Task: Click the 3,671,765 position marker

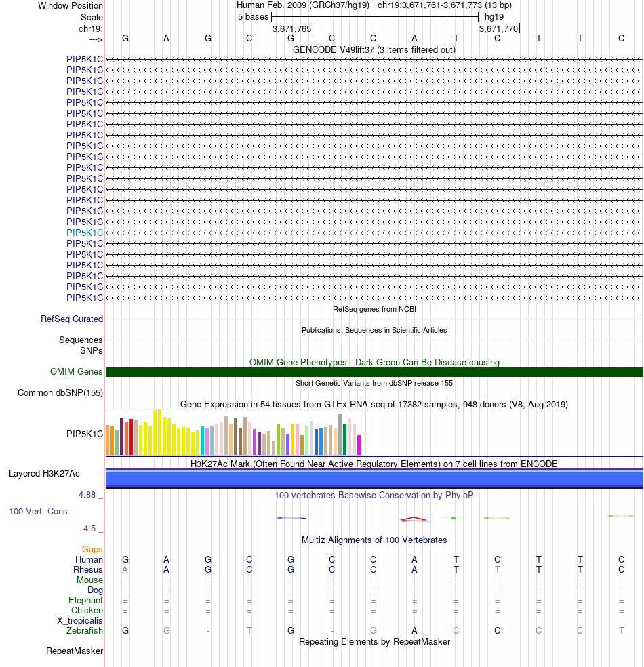Action: (x=291, y=29)
